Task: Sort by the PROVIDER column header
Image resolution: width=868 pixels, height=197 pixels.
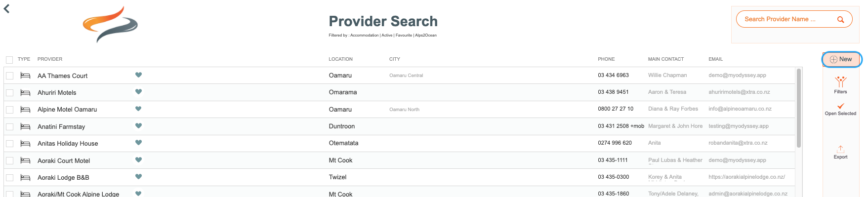Action: coord(50,59)
